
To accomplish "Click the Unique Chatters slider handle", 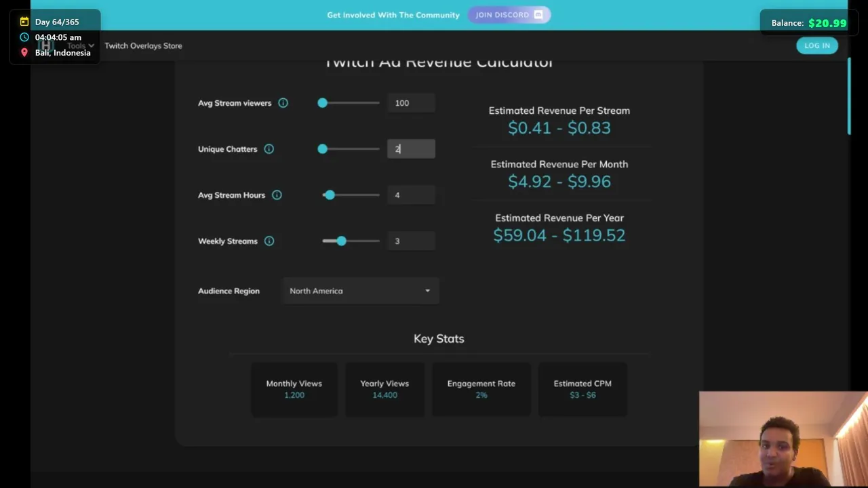I will pos(323,149).
